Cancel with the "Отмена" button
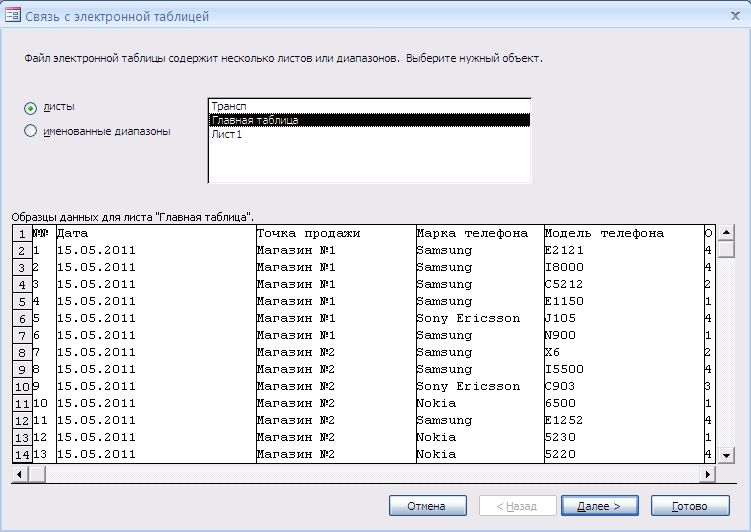The width and height of the screenshot is (751, 532). click(428, 506)
